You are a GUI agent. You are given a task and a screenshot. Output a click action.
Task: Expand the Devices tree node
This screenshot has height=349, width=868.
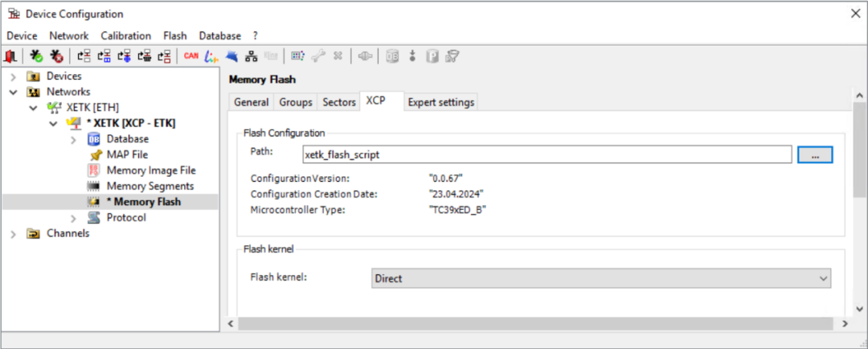click(14, 76)
